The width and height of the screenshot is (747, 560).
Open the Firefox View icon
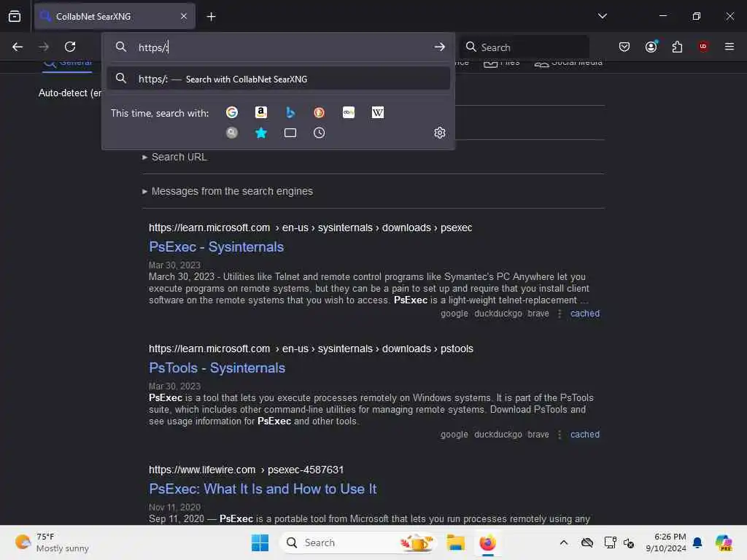tap(15, 16)
